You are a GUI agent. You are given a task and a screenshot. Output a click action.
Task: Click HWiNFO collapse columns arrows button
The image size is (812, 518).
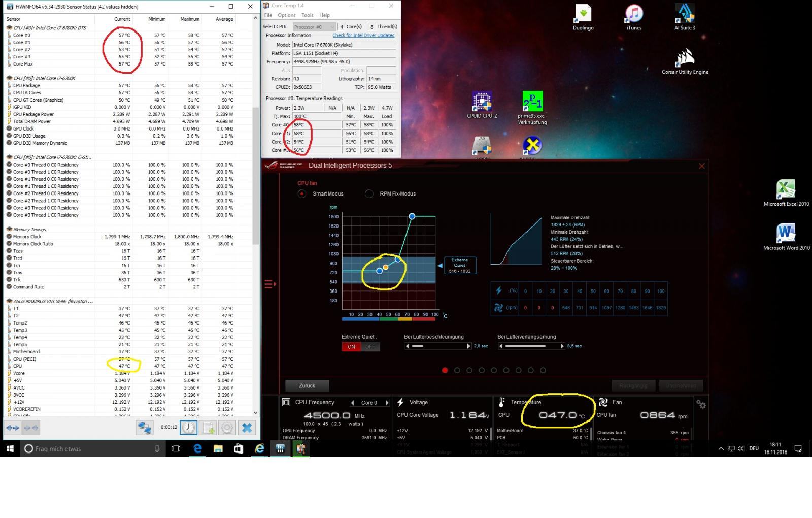31,428
